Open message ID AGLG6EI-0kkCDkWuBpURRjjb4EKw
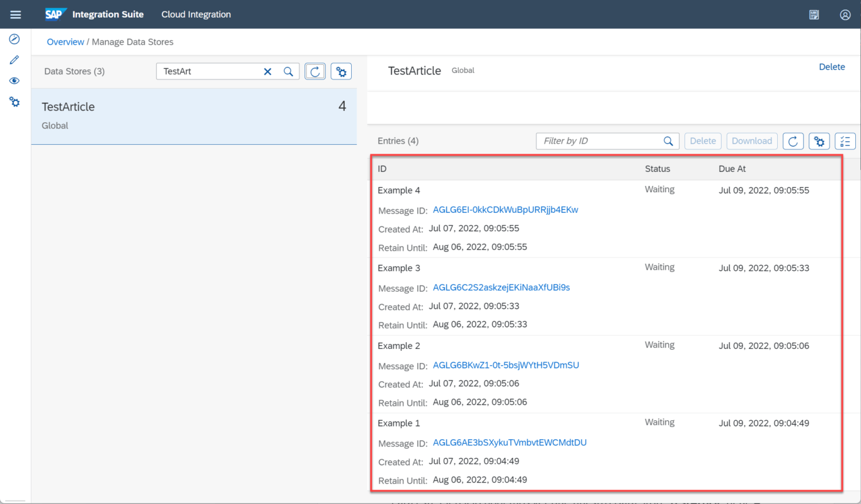 pyautogui.click(x=506, y=210)
